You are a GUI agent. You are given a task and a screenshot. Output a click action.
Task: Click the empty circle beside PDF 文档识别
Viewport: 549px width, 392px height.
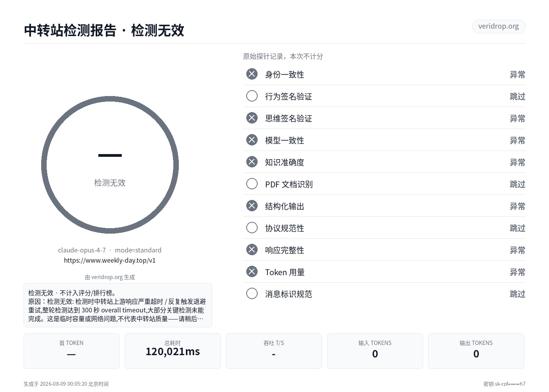click(252, 184)
